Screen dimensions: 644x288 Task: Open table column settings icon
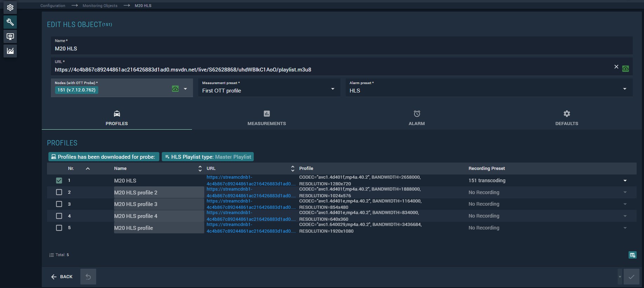click(632, 255)
